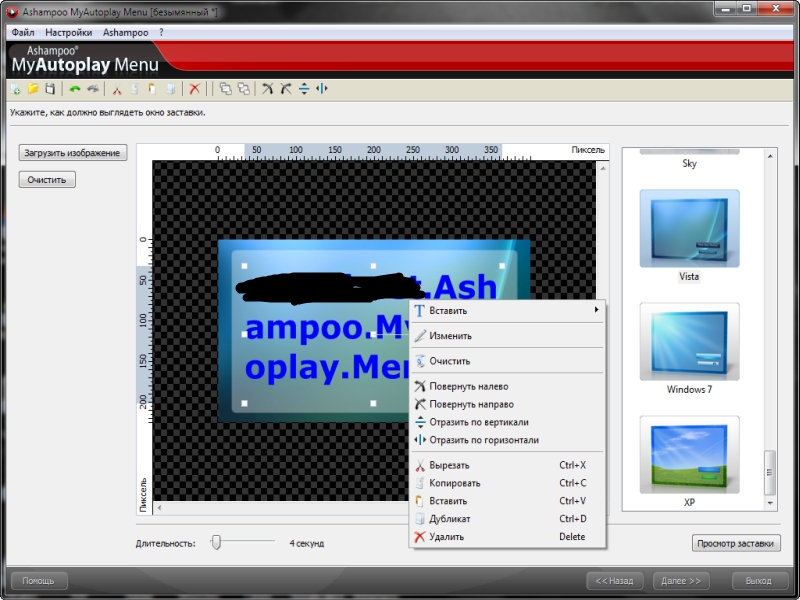Choose Копировать Ctrl+C in the context menu
This screenshot has height=600, width=800.
coord(507,483)
